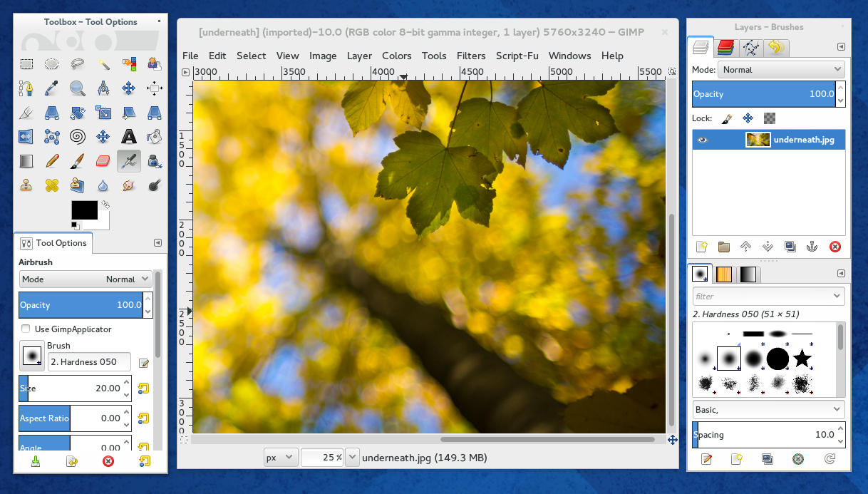The height and width of the screenshot is (494, 868).
Task: Open the Script-Fu menu
Action: (x=517, y=56)
